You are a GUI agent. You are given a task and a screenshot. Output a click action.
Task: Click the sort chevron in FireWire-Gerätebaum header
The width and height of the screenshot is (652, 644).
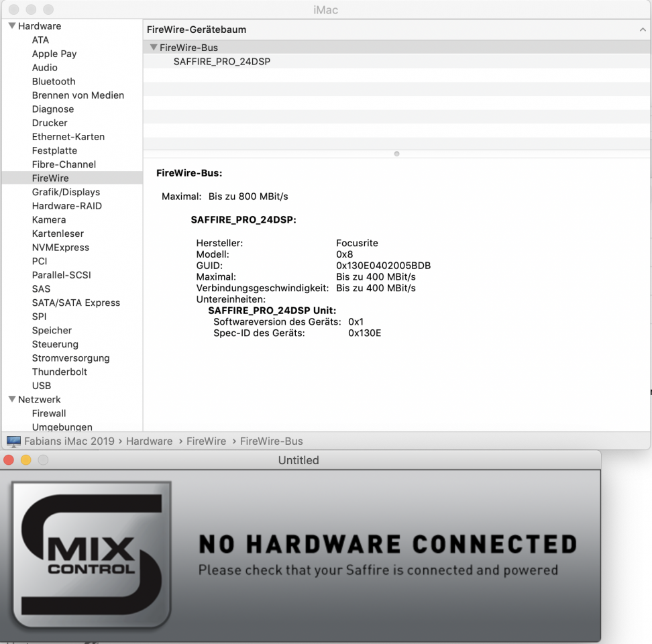[643, 30]
